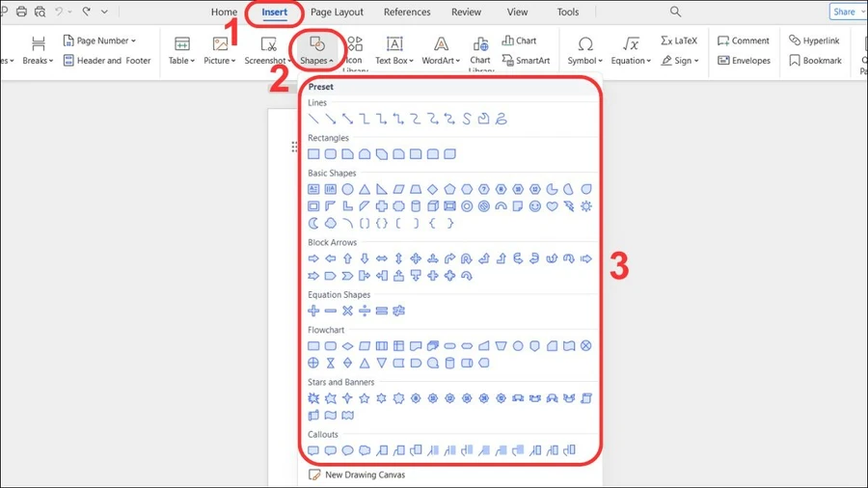Image resolution: width=868 pixels, height=488 pixels.
Task: Insert a Chart
Action: click(x=519, y=41)
